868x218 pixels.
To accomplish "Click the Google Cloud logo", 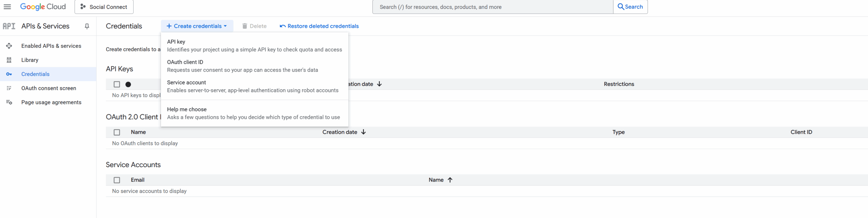I will click(43, 7).
